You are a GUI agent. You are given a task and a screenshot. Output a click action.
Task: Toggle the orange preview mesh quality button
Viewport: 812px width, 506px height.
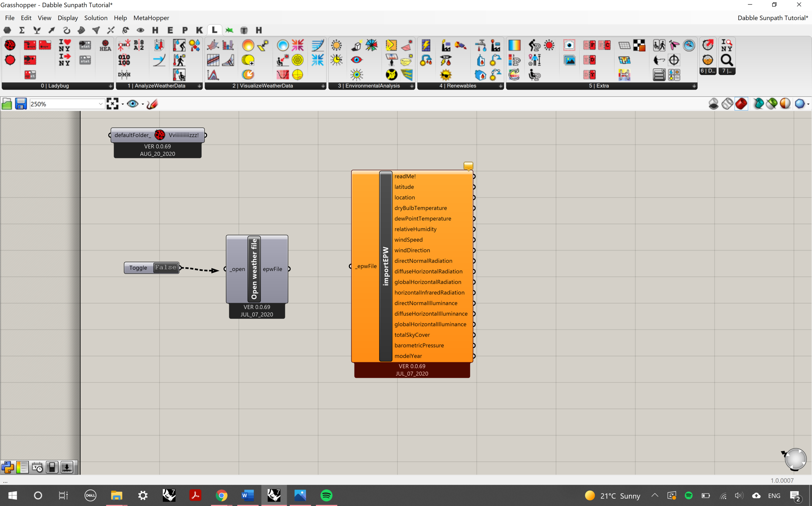785,104
